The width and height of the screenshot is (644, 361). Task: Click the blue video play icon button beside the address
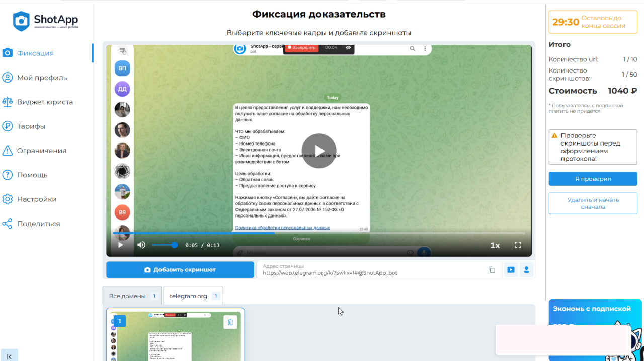(511, 270)
